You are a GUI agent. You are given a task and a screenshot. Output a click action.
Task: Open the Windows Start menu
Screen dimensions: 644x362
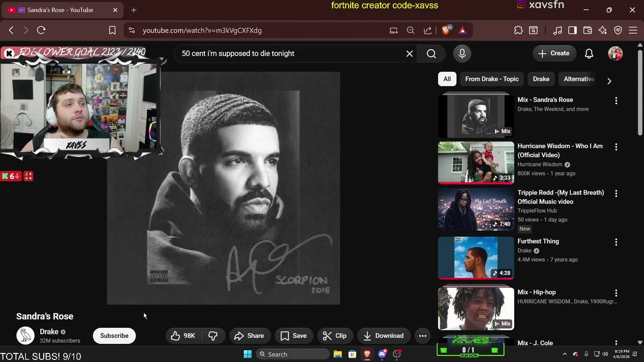[248, 354]
